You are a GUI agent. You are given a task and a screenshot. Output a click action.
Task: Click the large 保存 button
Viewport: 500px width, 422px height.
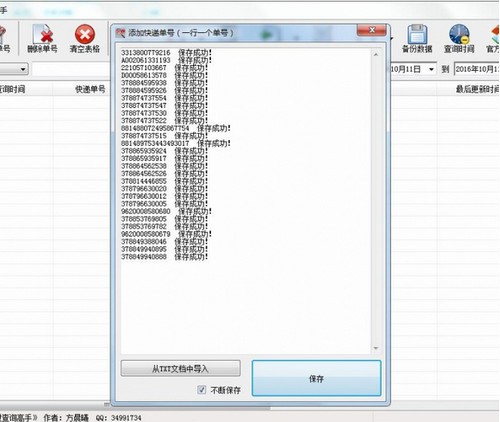[x=316, y=378]
